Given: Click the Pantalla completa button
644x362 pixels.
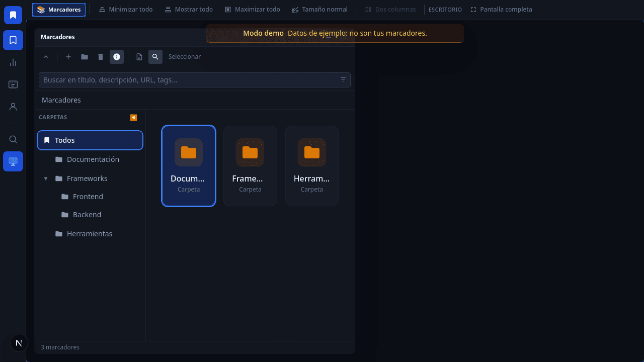Looking at the screenshot, I should pyautogui.click(x=501, y=10).
